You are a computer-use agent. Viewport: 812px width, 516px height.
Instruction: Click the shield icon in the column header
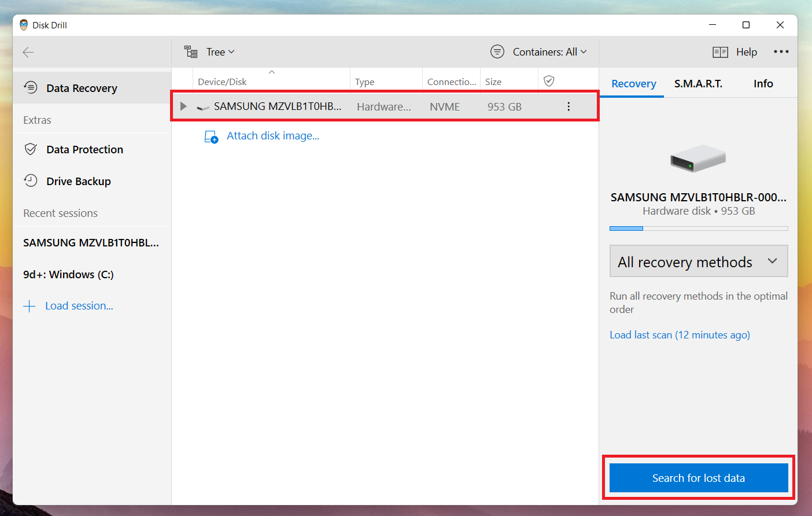[x=548, y=80]
